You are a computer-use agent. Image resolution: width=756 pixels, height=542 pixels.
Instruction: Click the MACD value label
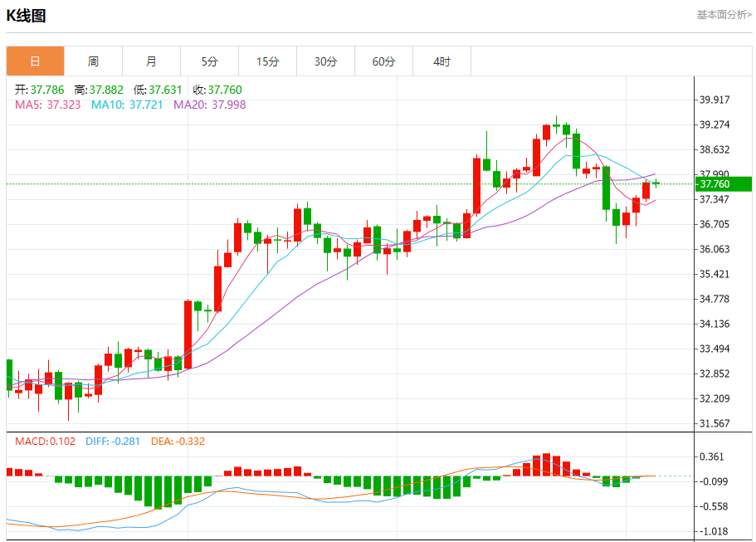[45, 442]
